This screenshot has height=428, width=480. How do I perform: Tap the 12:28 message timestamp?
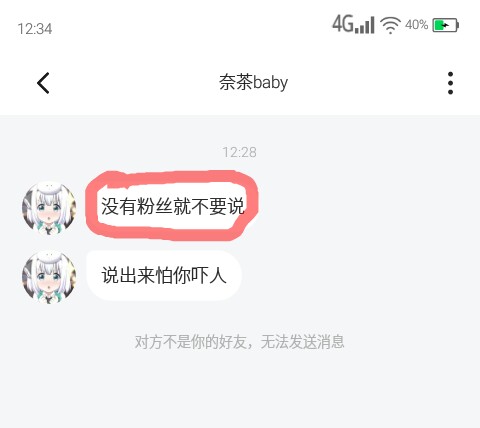240,152
